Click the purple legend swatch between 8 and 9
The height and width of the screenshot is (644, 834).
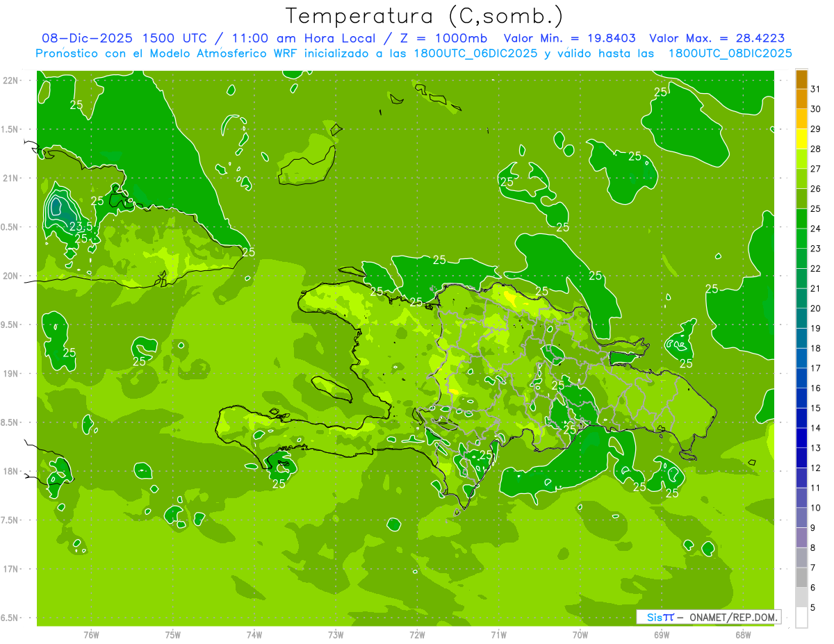coord(801,538)
